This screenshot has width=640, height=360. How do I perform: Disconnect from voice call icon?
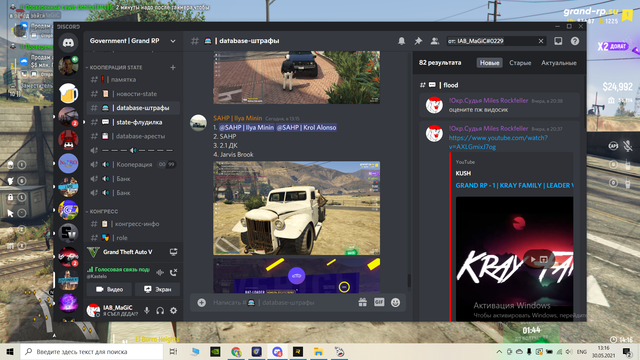173,272
